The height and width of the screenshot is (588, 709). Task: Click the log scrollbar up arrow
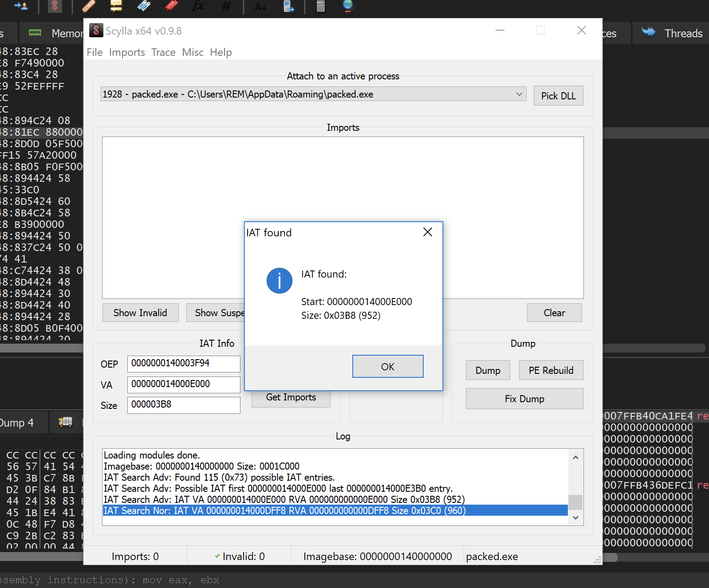(x=575, y=457)
